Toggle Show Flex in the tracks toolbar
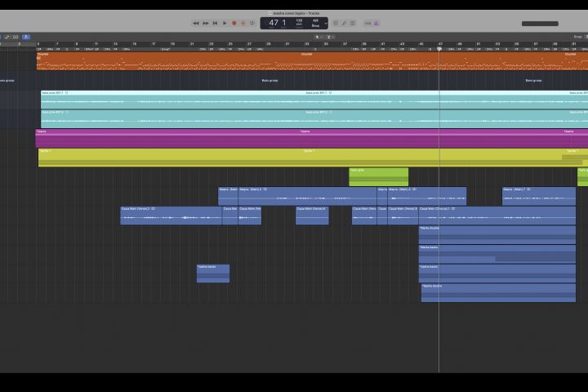The width and height of the screenshot is (588, 392). point(16,37)
